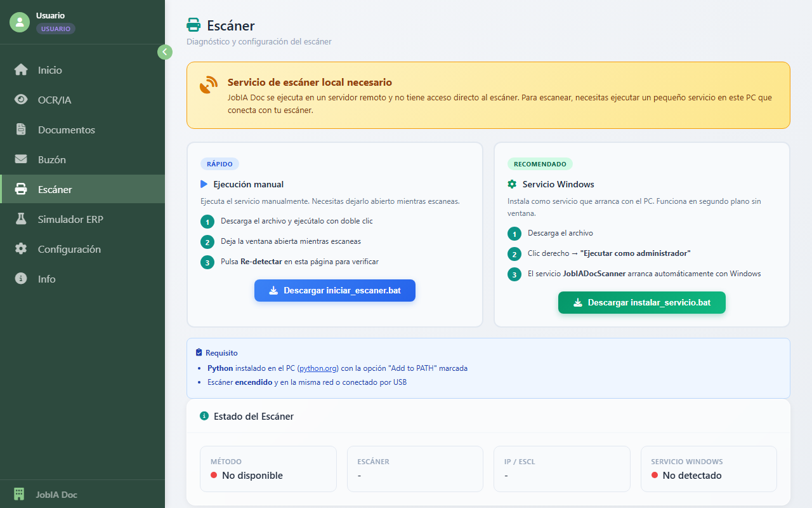Go to the Simulador ERP section
The height and width of the screenshot is (508, 812).
(x=70, y=219)
